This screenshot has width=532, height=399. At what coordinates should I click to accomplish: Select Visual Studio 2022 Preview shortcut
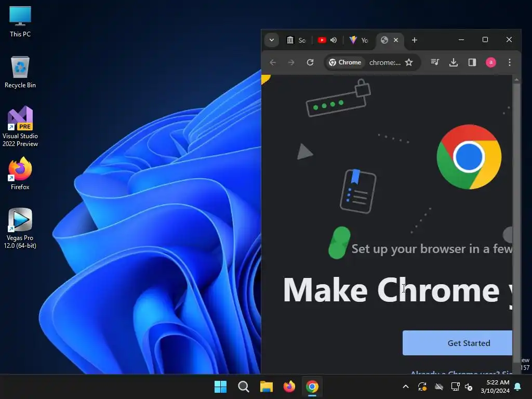pyautogui.click(x=20, y=126)
